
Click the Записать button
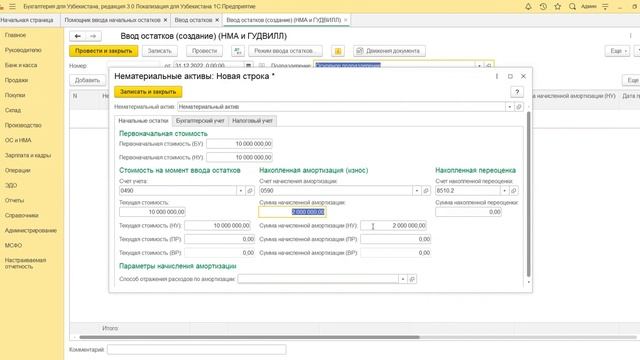pyautogui.click(x=160, y=51)
